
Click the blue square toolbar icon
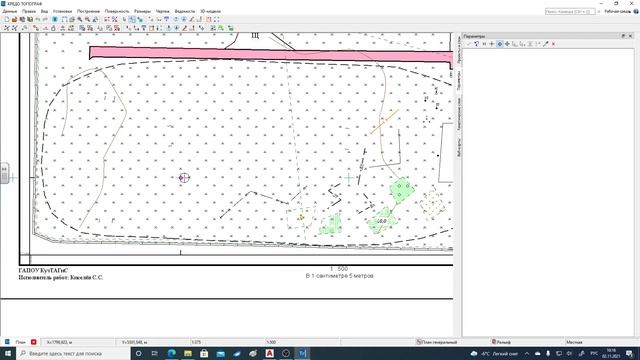55,19
